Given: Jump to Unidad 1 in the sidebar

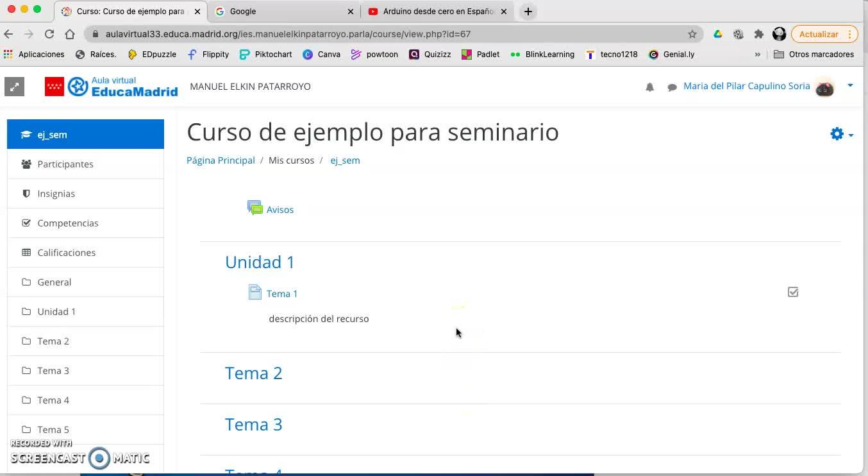Looking at the screenshot, I should pos(85,312).
